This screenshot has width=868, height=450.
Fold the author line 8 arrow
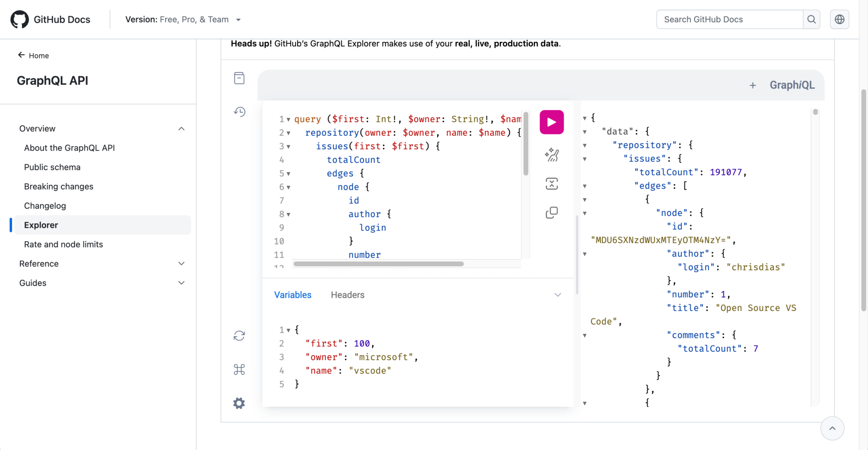pos(288,215)
